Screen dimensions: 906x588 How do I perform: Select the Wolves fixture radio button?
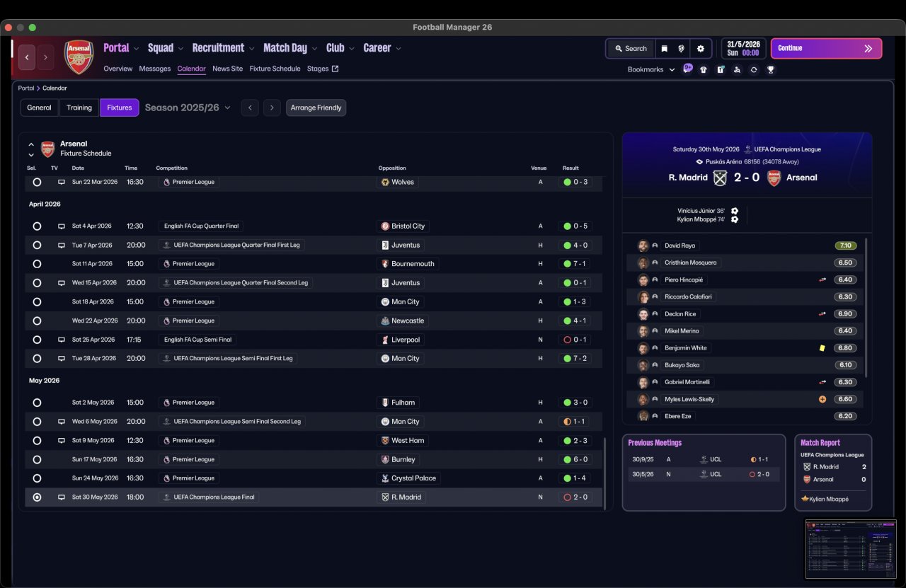(37, 182)
